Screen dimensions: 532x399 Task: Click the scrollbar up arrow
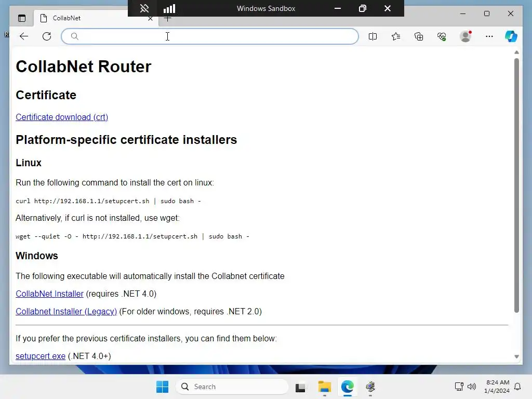coord(516,52)
